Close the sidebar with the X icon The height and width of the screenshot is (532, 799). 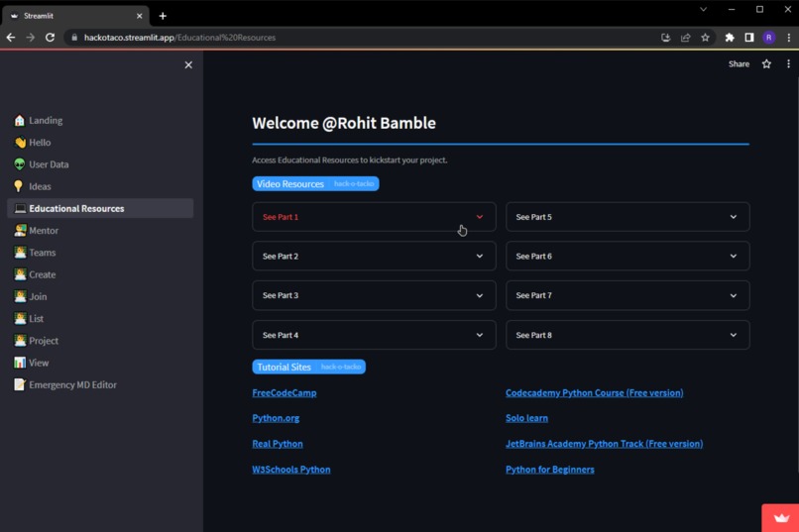(x=188, y=64)
